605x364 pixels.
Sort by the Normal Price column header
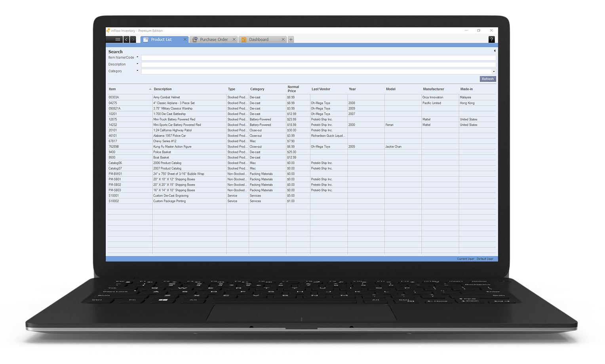[298, 89]
